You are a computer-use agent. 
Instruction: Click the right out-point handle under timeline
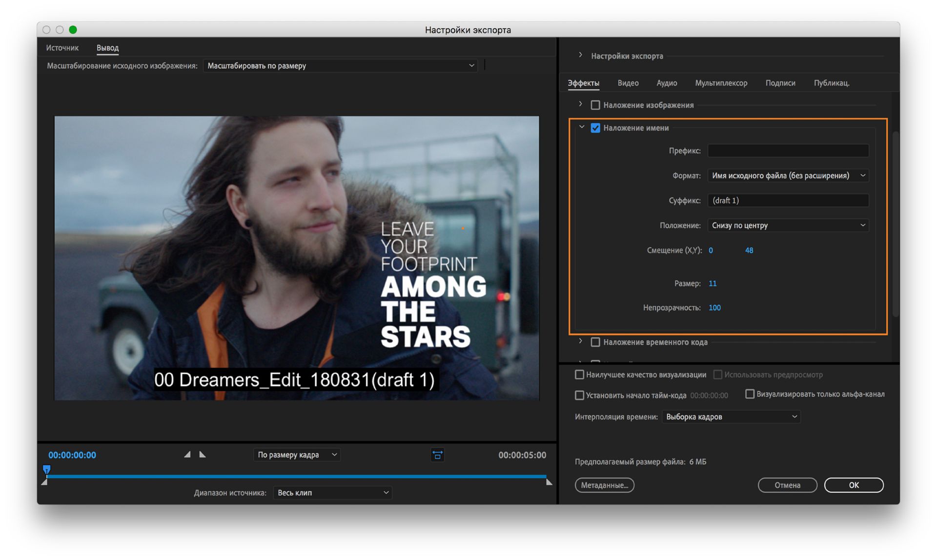coord(549,482)
